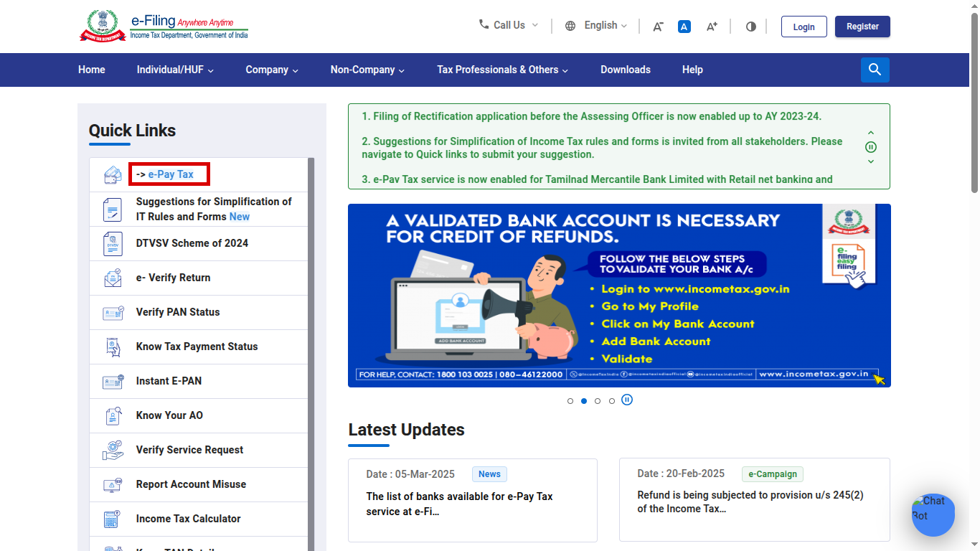The image size is (980, 551).
Task: Open the Downloads menu item
Action: [x=625, y=70]
